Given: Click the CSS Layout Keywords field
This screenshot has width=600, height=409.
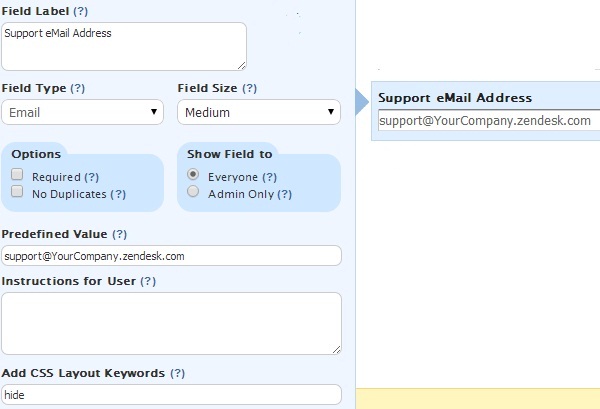Looking at the screenshot, I should pyautogui.click(x=171, y=395).
